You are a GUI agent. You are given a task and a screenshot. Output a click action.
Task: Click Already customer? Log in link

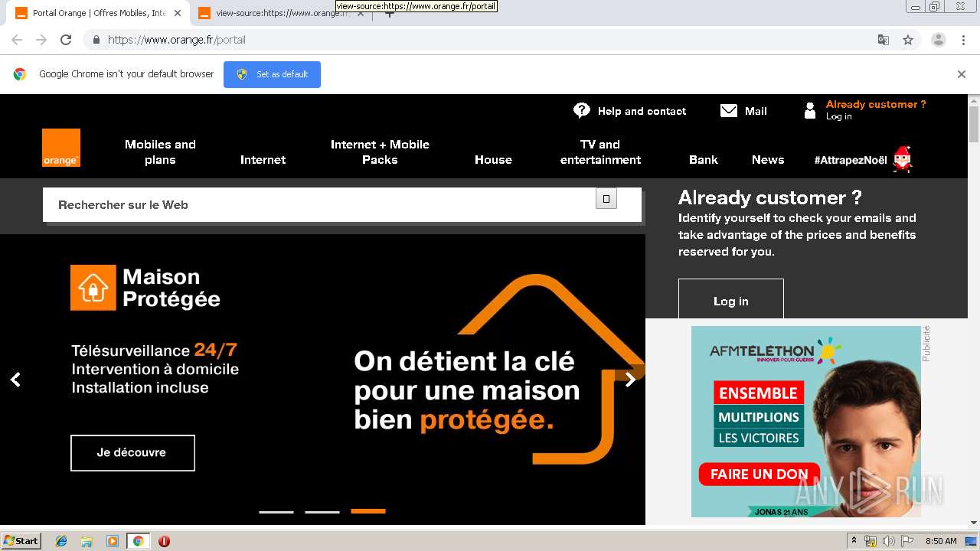click(x=876, y=110)
